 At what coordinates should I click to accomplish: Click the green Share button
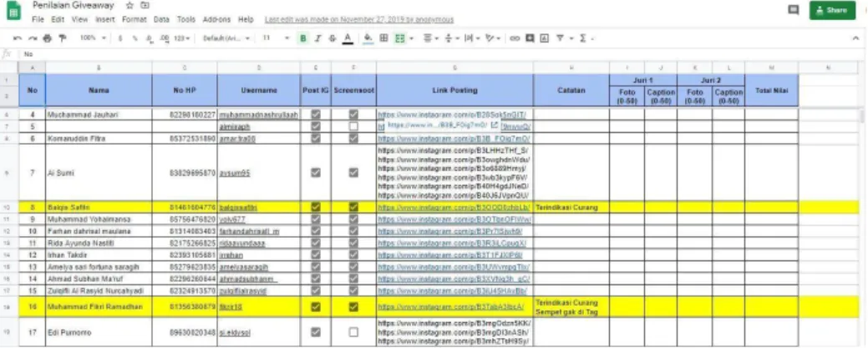click(832, 10)
